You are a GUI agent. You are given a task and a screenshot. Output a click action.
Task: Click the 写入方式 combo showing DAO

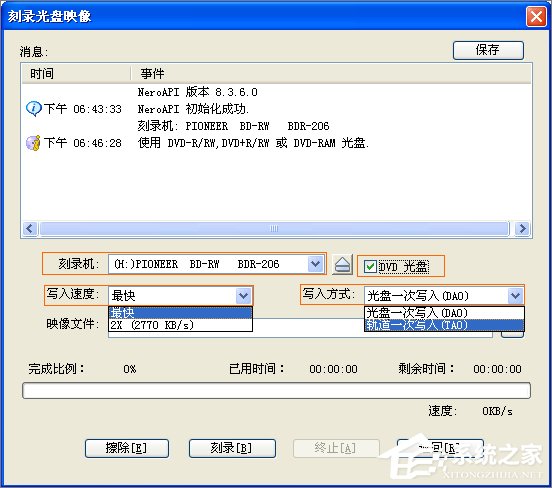pyautogui.click(x=444, y=295)
